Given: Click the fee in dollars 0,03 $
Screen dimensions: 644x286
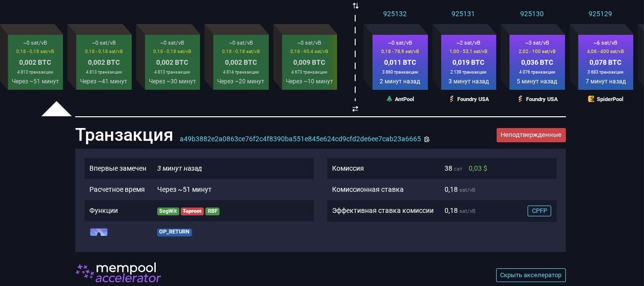Looking at the screenshot, I should pos(478,168).
